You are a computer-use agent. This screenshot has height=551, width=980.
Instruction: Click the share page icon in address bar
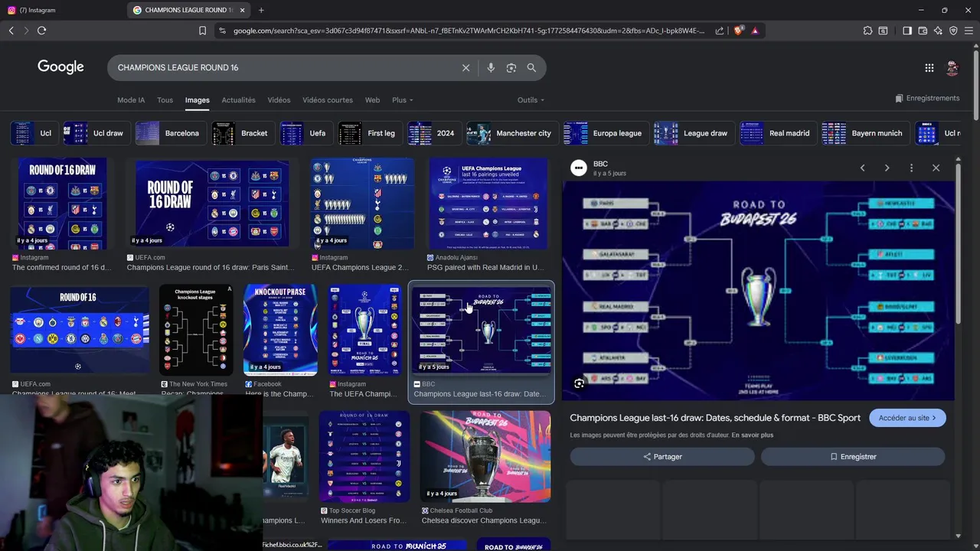click(720, 31)
